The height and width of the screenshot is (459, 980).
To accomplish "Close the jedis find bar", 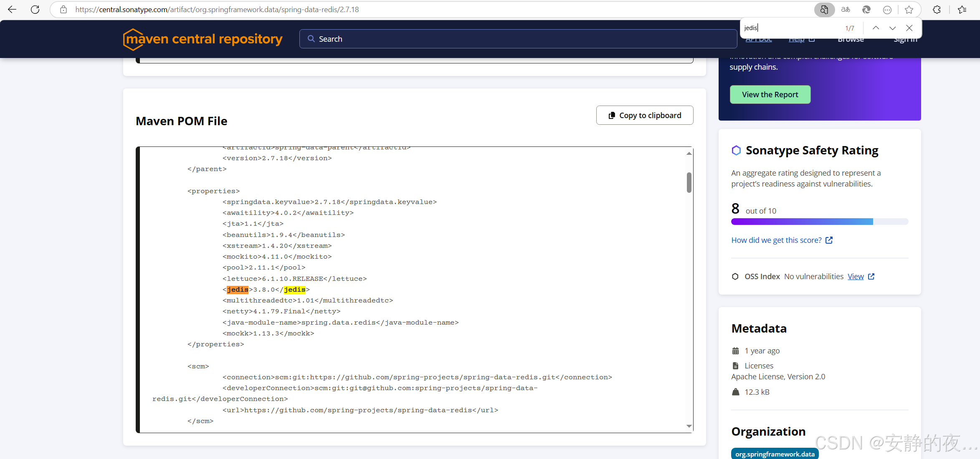I will 909,28.
